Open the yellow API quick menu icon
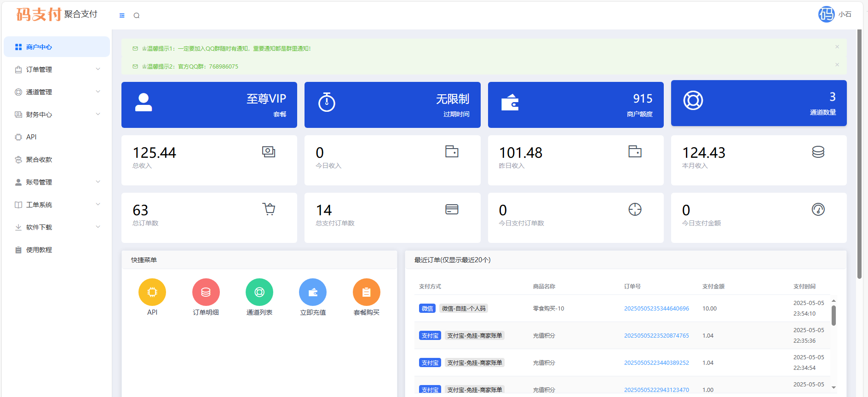 click(x=152, y=292)
